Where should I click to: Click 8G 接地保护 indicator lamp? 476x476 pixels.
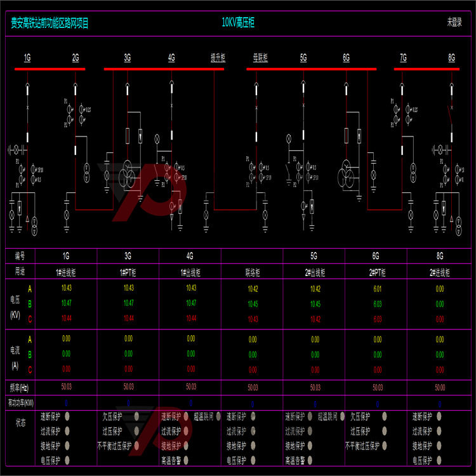tap(439, 446)
